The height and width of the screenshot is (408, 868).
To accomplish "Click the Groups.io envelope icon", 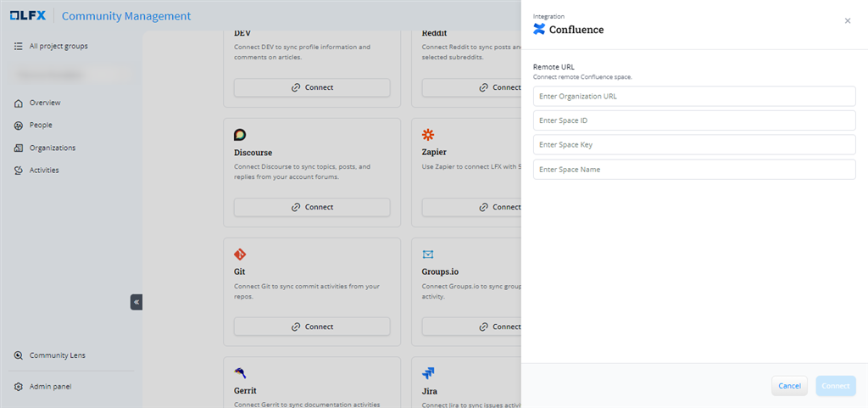I will coord(428,254).
